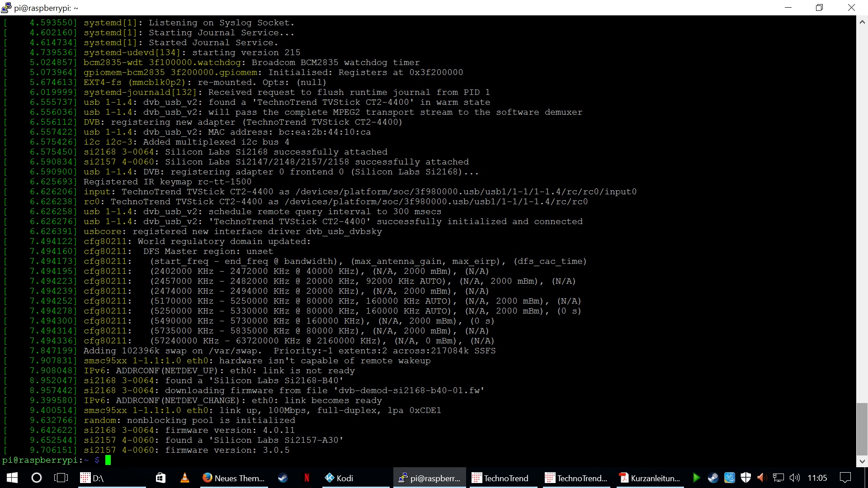Screen dimensions: 868x488
Task: Open the Windows Start menu
Action: pyautogui.click(x=12, y=478)
